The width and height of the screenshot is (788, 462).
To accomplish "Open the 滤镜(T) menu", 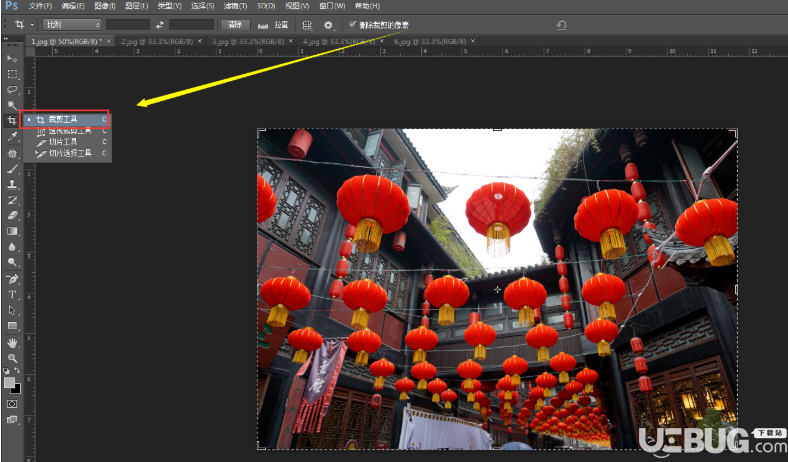I will (x=235, y=6).
